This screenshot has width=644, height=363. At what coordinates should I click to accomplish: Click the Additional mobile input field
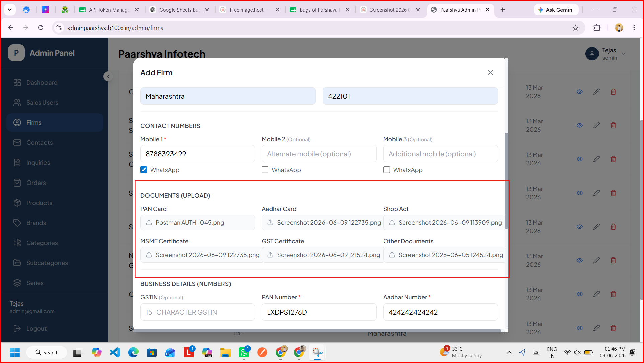point(441,154)
